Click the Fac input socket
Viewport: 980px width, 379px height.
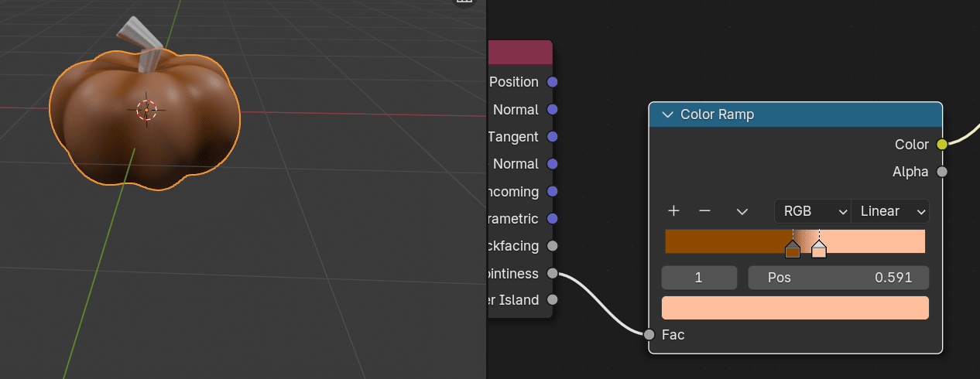pos(649,335)
